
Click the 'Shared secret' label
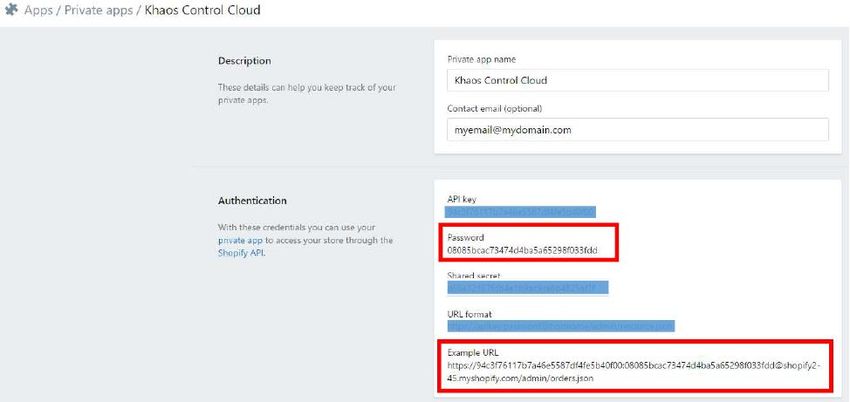pyautogui.click(x=474, y=276)
